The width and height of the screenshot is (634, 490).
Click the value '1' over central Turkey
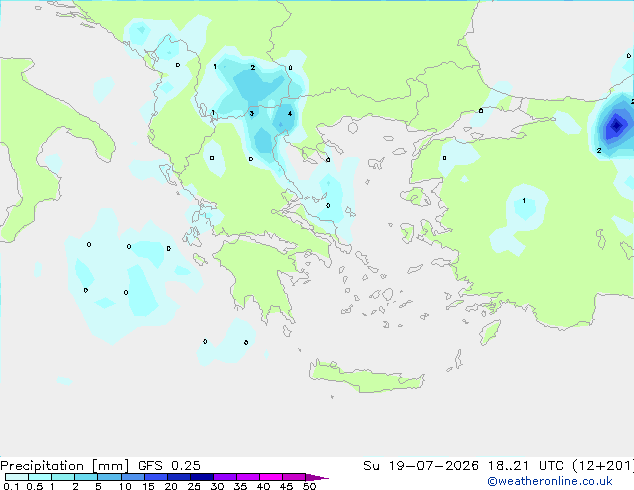coord(524,201)
